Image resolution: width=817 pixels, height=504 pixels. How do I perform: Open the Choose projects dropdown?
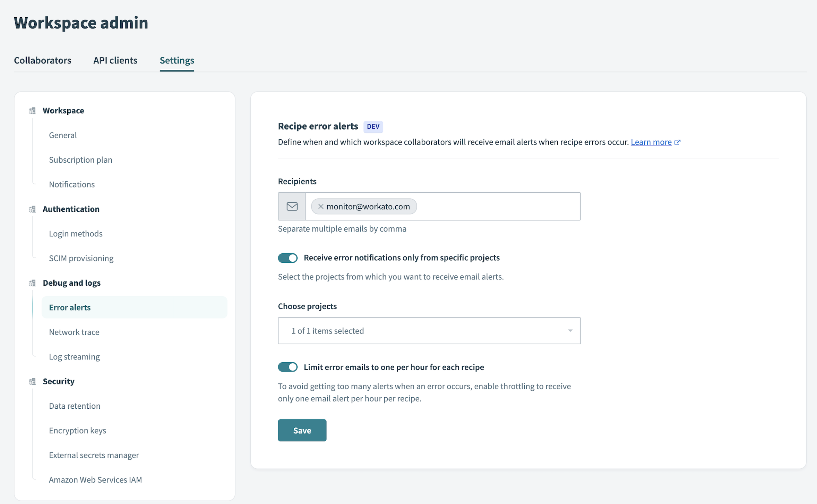429,331
